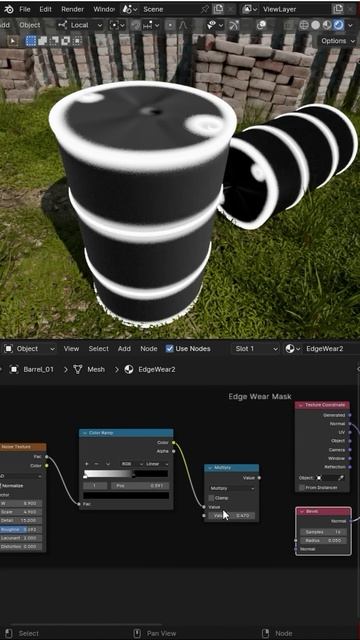Toggle proportional editing
The height and width of the screenshot is (640, 360).
coord(171,25)
